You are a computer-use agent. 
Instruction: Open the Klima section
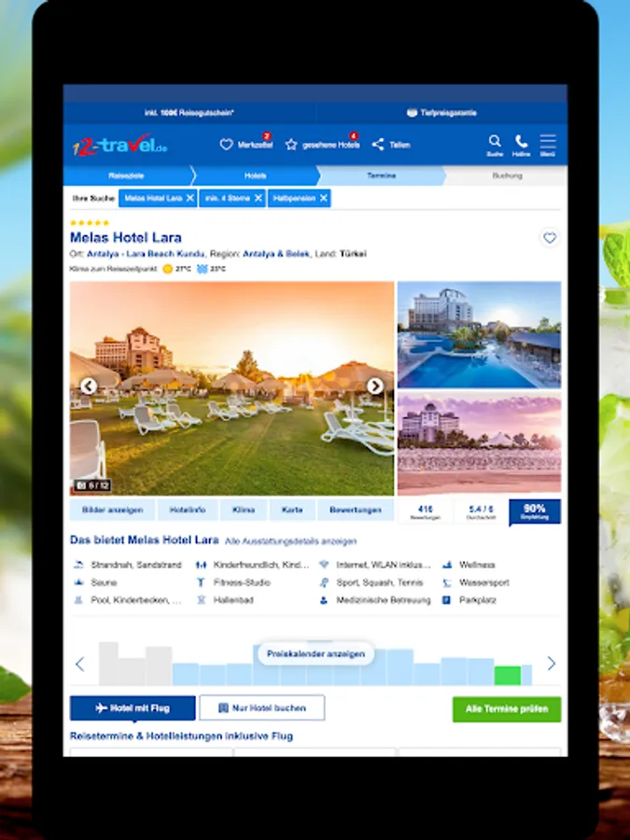(x=244, y=510)
